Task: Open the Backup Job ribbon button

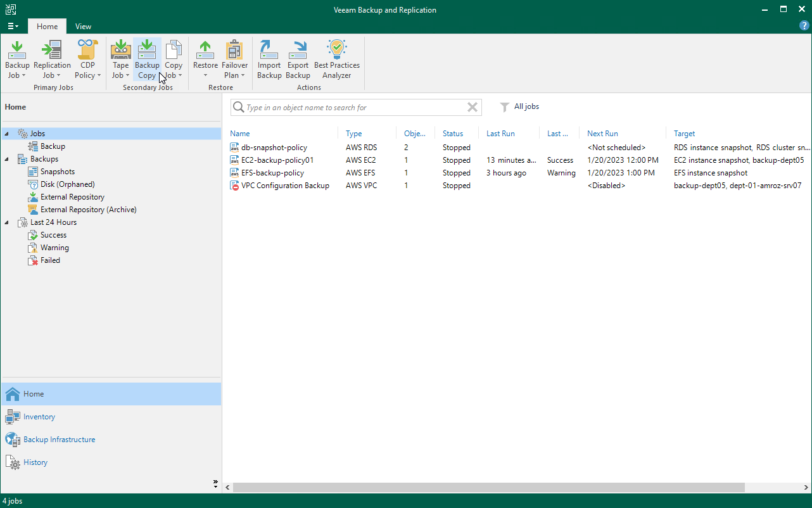Action: pos(17,60)
